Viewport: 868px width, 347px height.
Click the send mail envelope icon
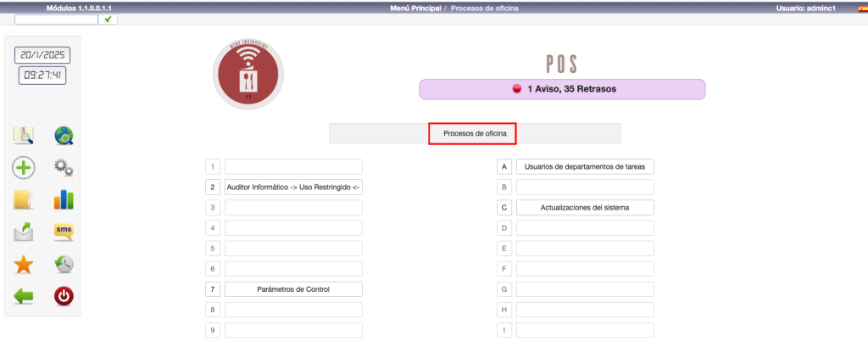tap(23, 232)
